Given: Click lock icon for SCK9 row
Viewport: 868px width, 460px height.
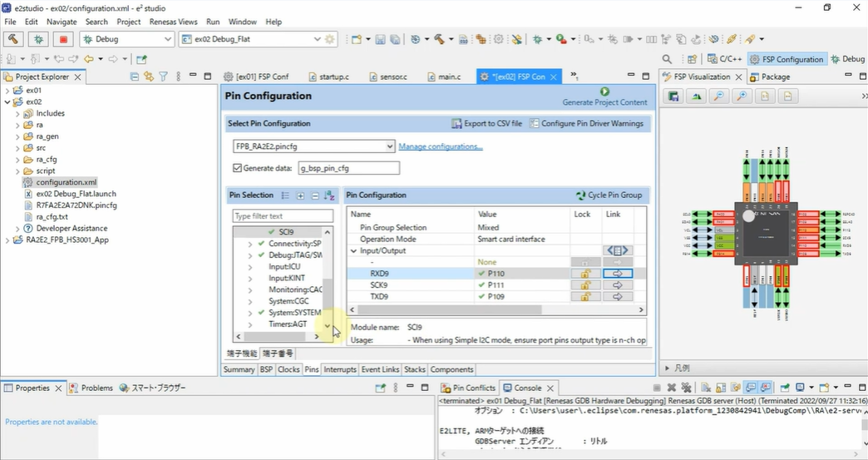Looking at the screenshot, I should coord(585,285).
